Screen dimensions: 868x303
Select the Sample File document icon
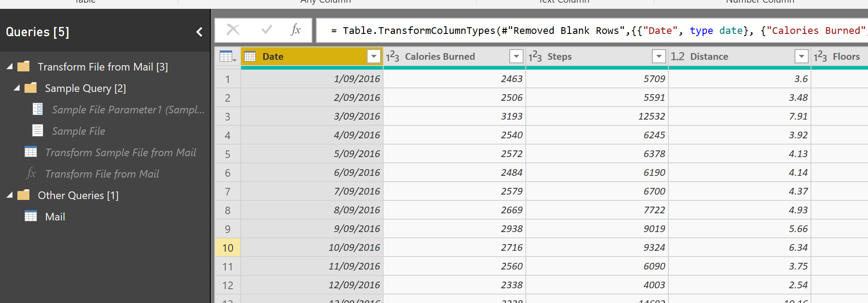coord(37,131)
